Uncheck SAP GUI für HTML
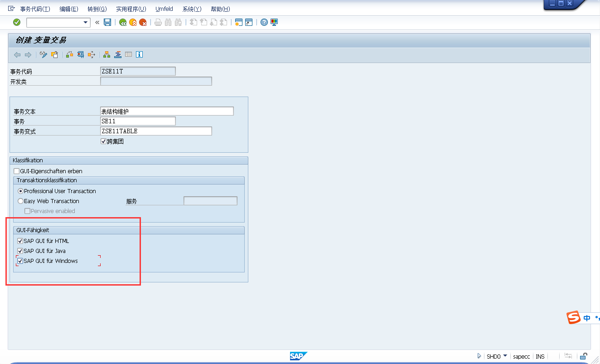Screen dimensions: 600x364 (19, 241)
